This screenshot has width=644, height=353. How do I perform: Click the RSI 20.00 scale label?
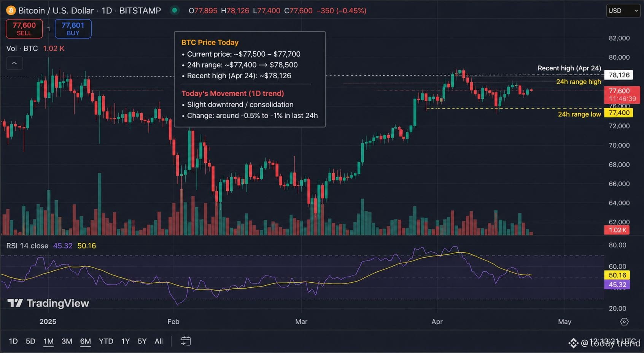click(617, 309)
